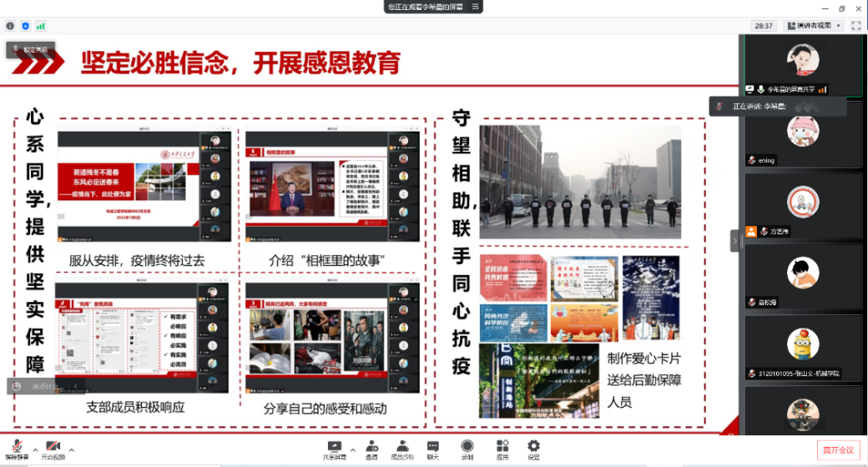Open the chat panel
The height and width of the screenshot is (467, 868).
(433, 449)
